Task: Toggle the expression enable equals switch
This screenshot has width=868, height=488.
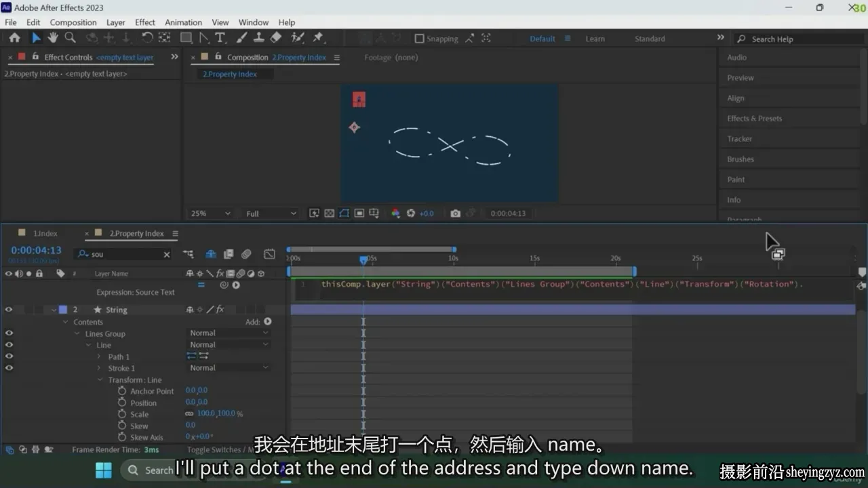Action: (x=201, y=285)
